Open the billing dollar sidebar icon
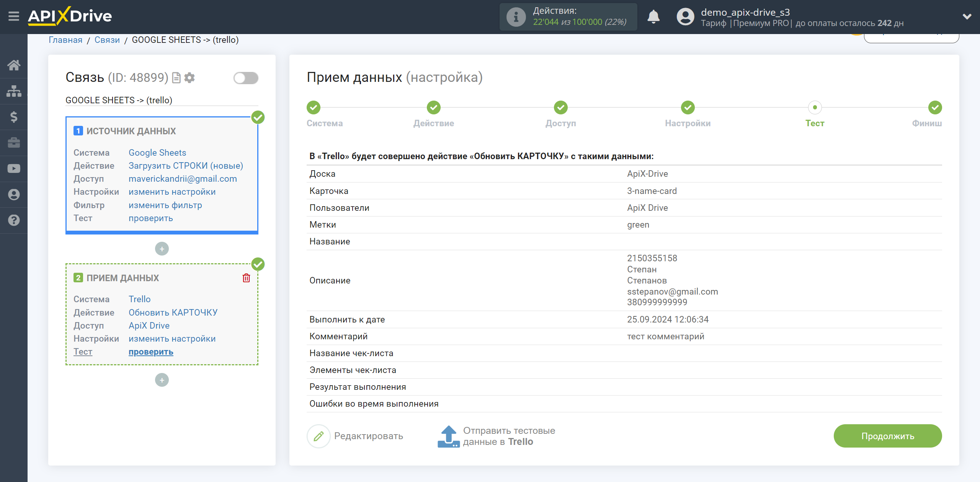Image resolution: width=980 pixels, height=482 pixels. tap(14, 117)
